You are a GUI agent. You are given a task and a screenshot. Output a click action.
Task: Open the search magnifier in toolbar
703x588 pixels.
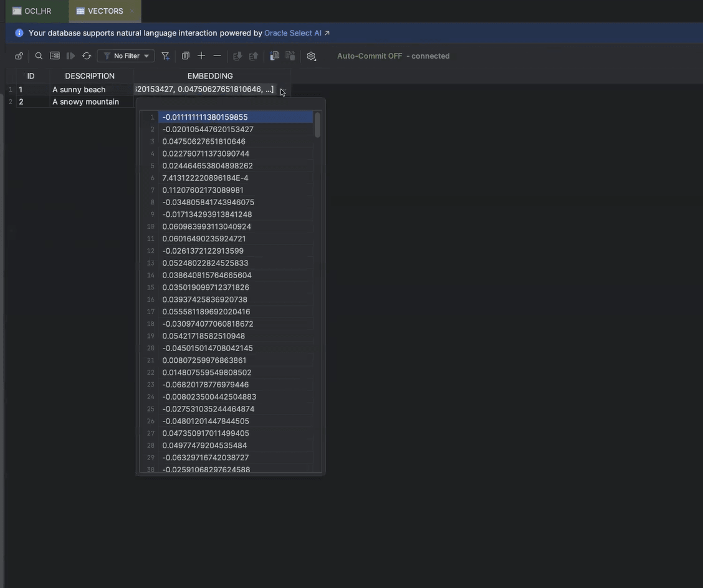point(39,56)
